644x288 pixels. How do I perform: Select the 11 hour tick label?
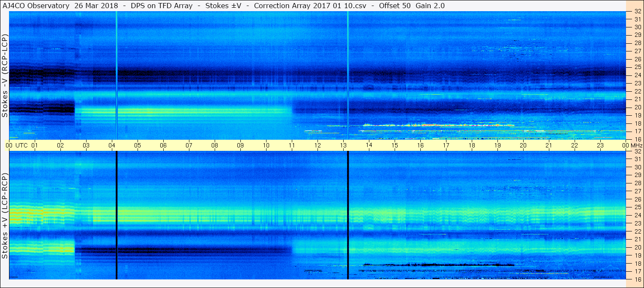coord(292,145)
